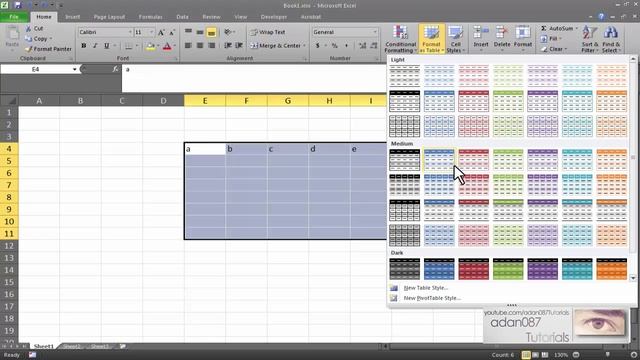Click the Name Box showing E4

click(36, 69)
